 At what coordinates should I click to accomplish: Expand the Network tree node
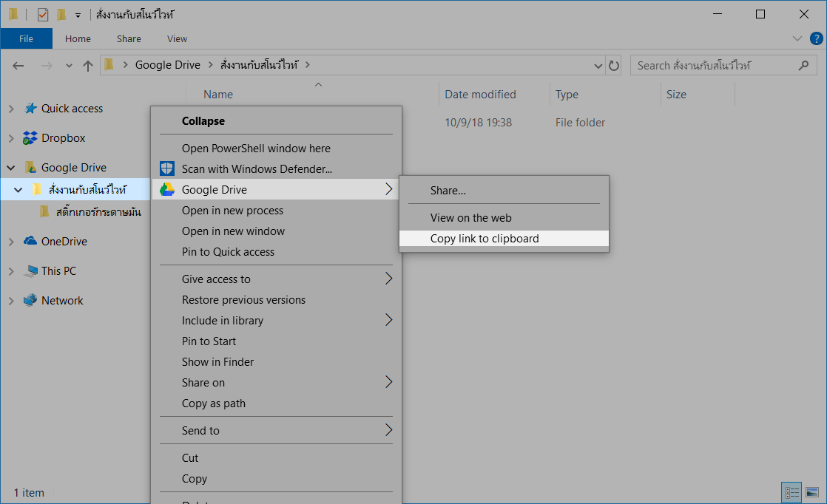click(11, 300)
